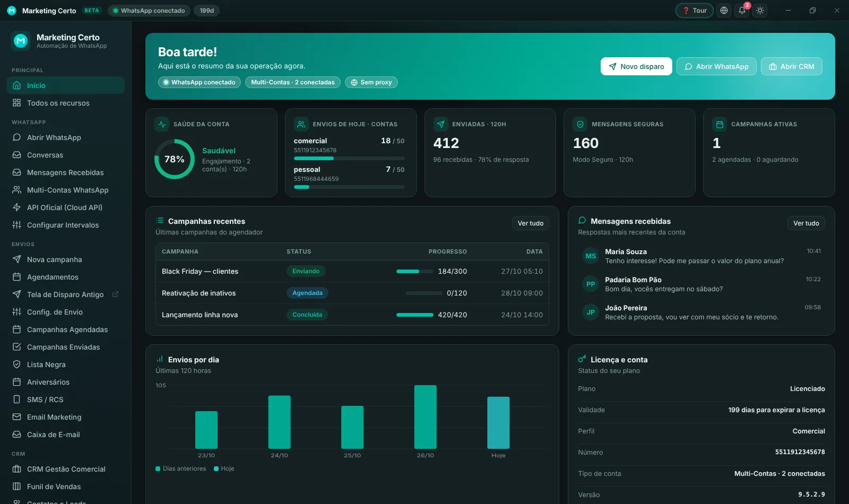
Task: Click João Pereira JP avatar
Action: point(591,312)
